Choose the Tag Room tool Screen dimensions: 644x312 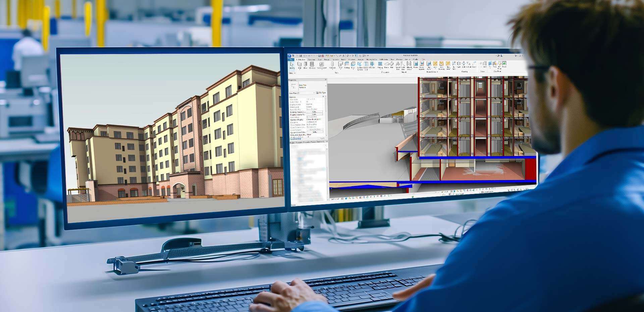[x=429, y=66]
